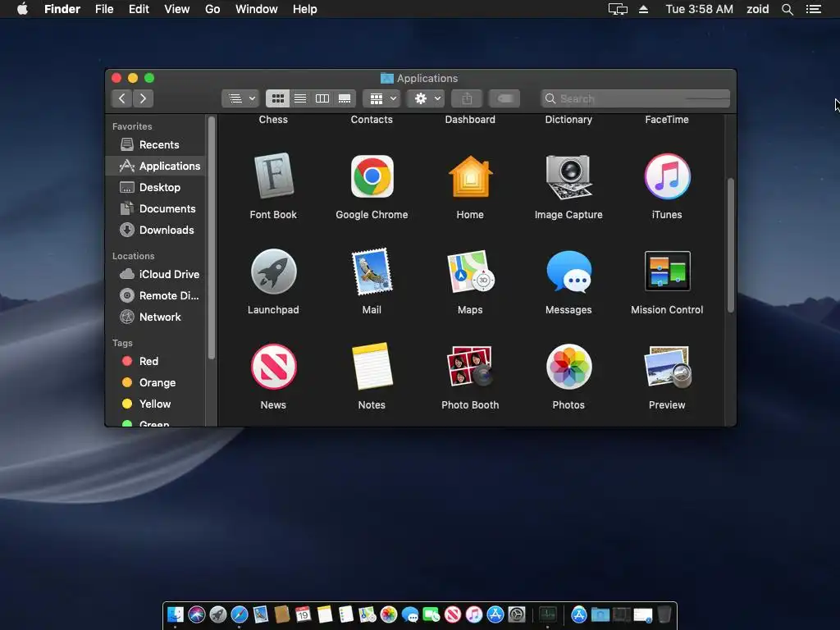The height and width of the screenshot is (630, 840).
Task: Open the Finder menu
Action: [x=62, y=9]
